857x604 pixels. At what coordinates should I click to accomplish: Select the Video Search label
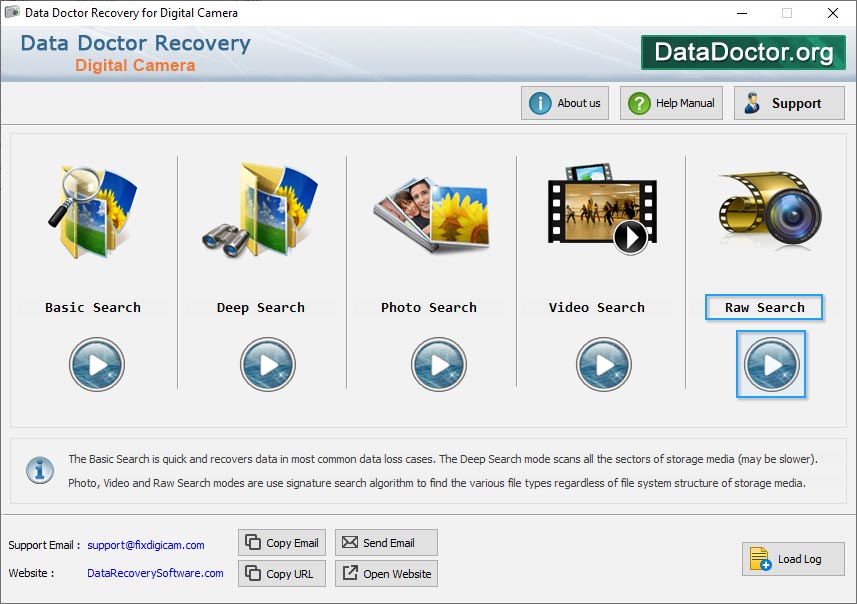(597, 308)
